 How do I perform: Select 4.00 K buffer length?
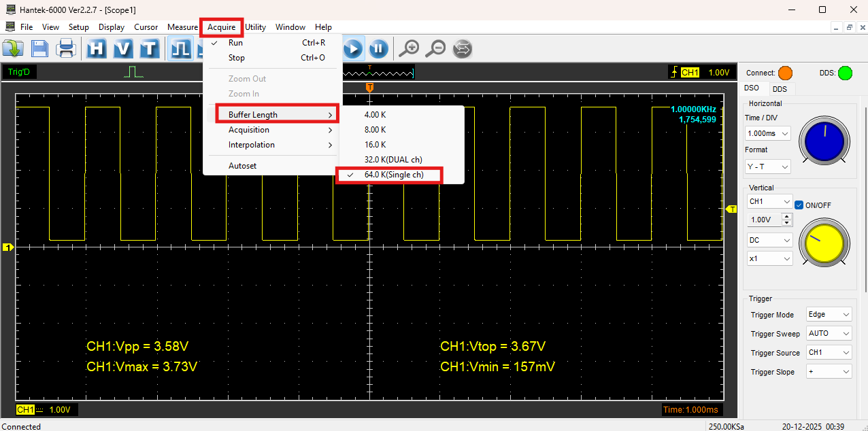[x=402, y=115]
